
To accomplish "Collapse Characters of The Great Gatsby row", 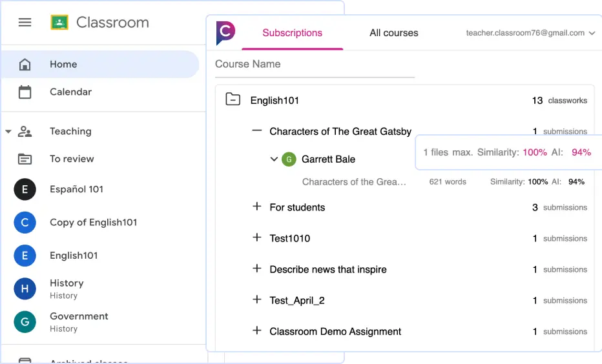I will [x=257, y=131].
